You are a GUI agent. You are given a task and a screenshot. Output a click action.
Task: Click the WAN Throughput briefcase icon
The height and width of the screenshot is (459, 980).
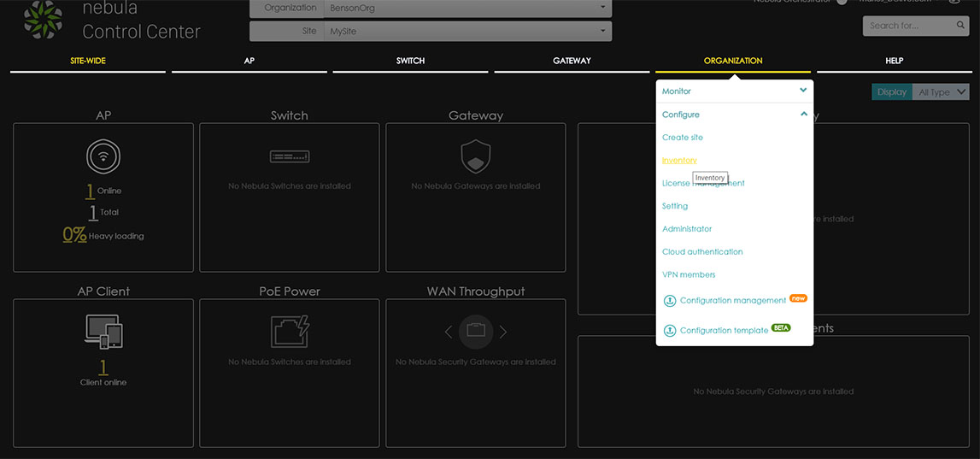click(476, 332)
